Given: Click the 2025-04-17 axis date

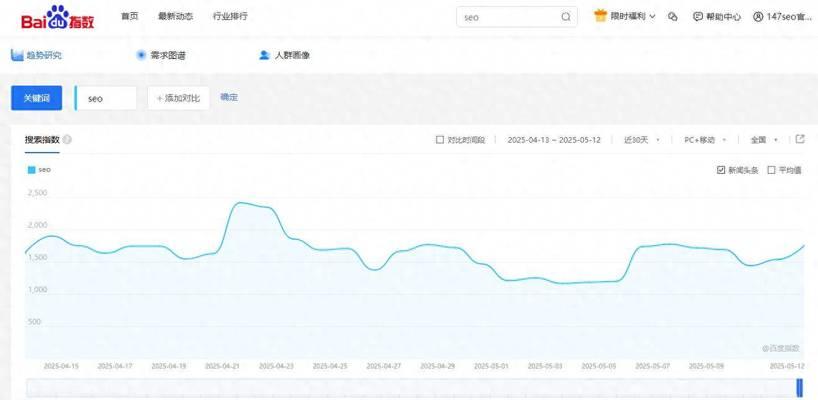Looking at the screenshot, I should pos(115,366).
